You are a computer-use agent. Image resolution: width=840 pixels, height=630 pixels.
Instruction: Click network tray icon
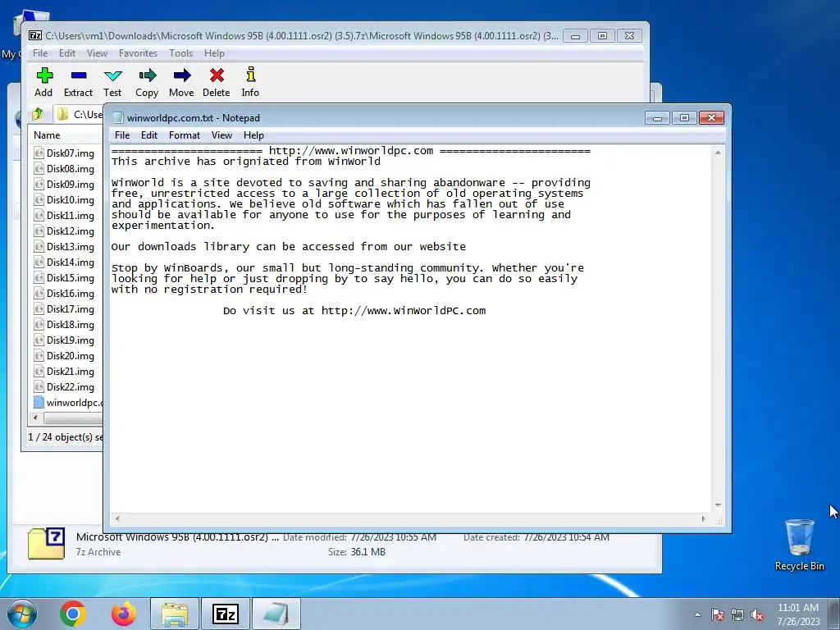coord(737,614)
